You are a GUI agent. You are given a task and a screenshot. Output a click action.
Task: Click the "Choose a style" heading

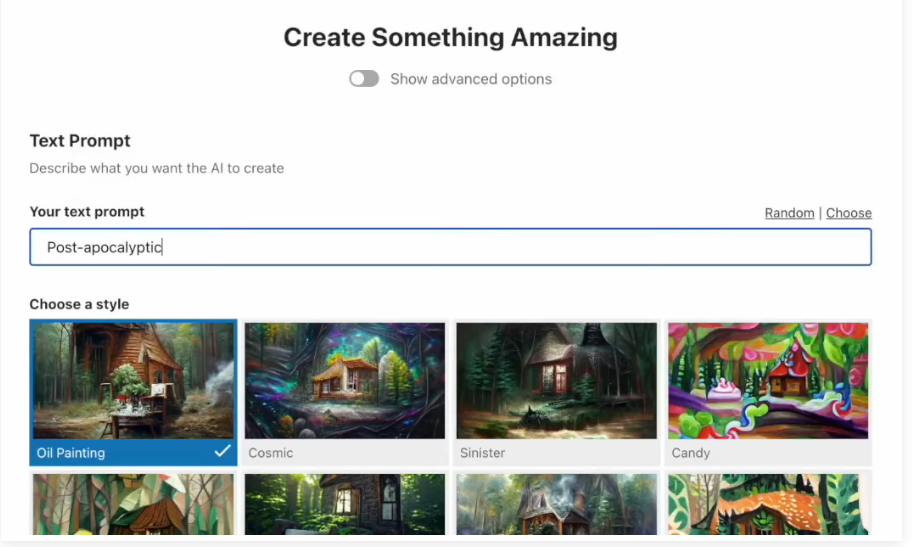[x=79, y=304]
